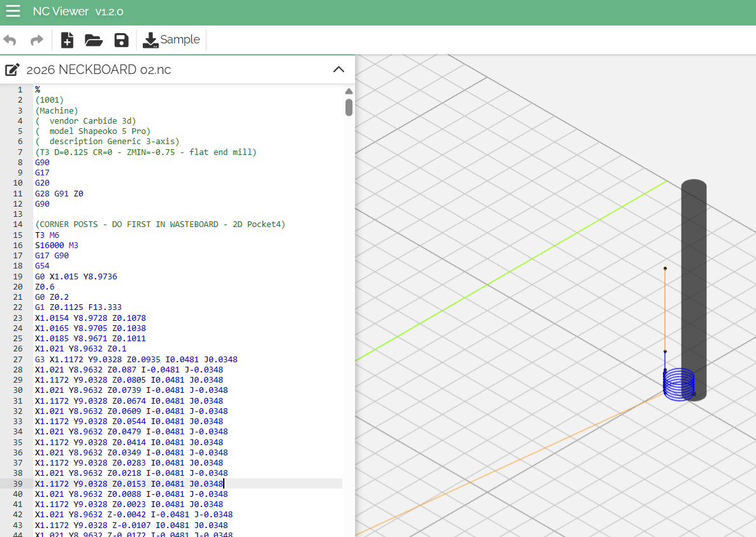Click the editor scrollbar thumb
This screenshot has width=756, height=537.
(349, 107)
